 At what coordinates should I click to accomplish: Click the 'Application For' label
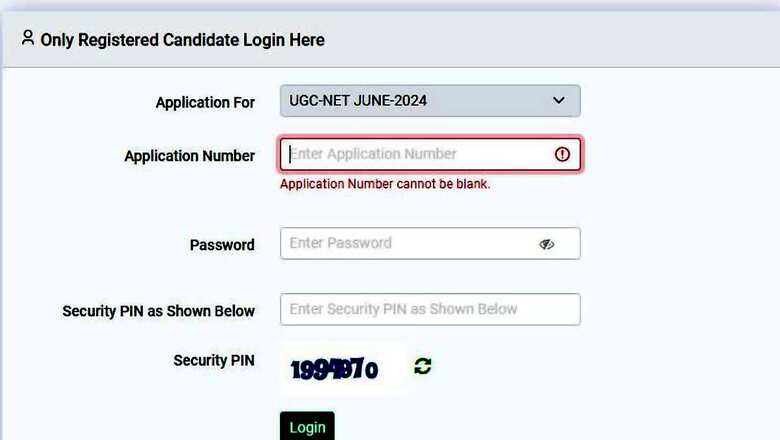coord(205,102)
